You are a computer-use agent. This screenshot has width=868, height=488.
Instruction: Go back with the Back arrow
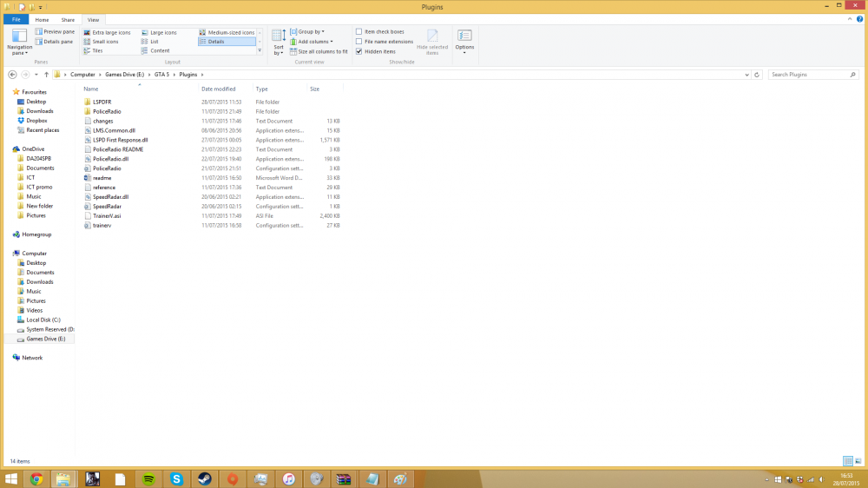(x=12, y=74)
